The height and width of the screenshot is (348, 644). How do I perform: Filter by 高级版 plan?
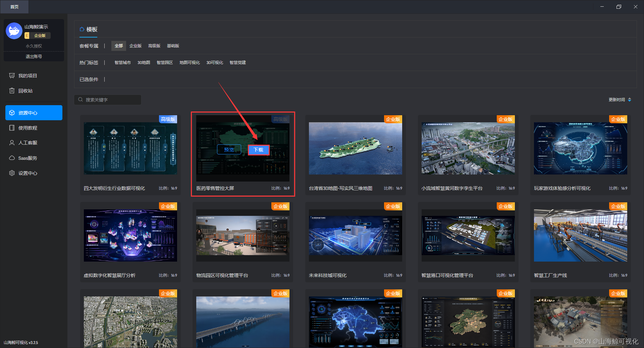click(154, 46)
